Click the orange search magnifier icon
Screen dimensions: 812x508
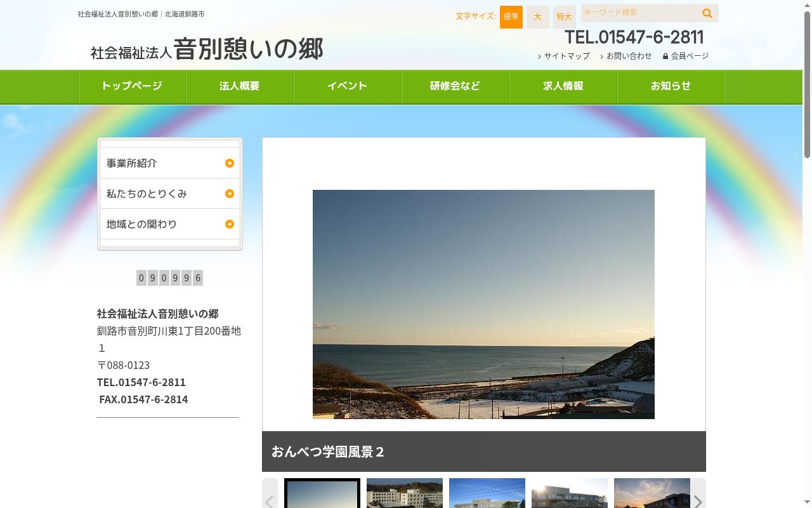click(x=707, y=13)
